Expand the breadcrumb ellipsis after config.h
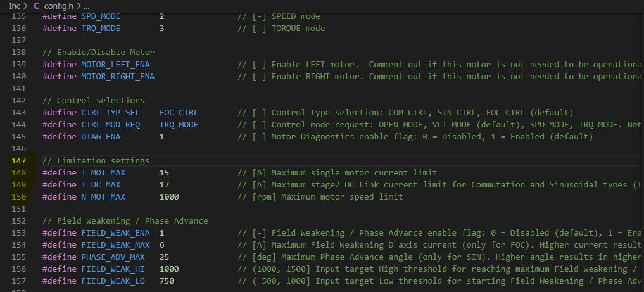The image size is (644, 292). [87, 6]
